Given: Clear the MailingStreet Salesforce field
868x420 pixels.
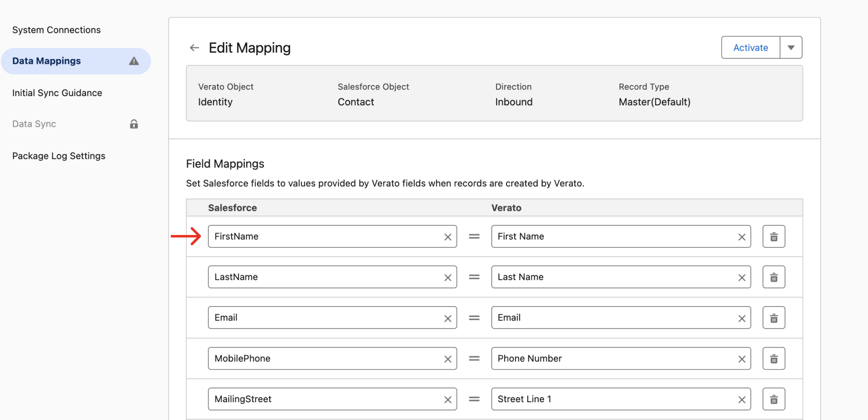Looking at the screenshot, I should pyautogui.click(x=447, y=399).
